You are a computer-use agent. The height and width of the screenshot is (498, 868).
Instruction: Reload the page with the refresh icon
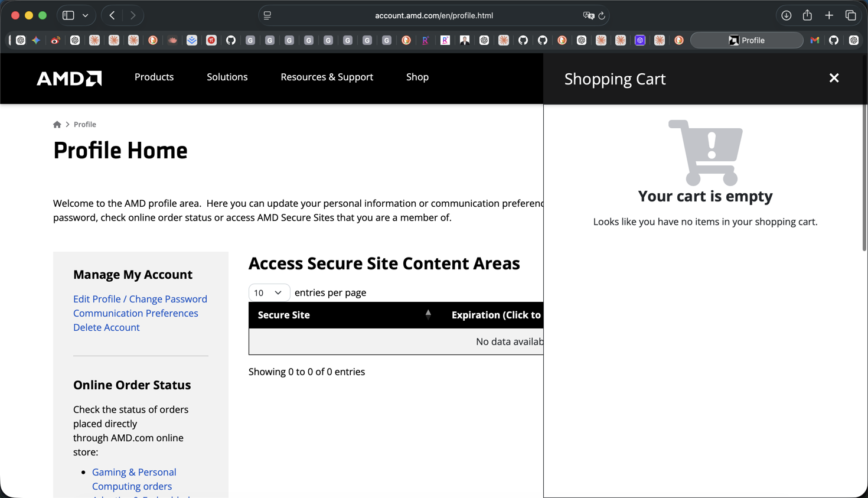602,15
